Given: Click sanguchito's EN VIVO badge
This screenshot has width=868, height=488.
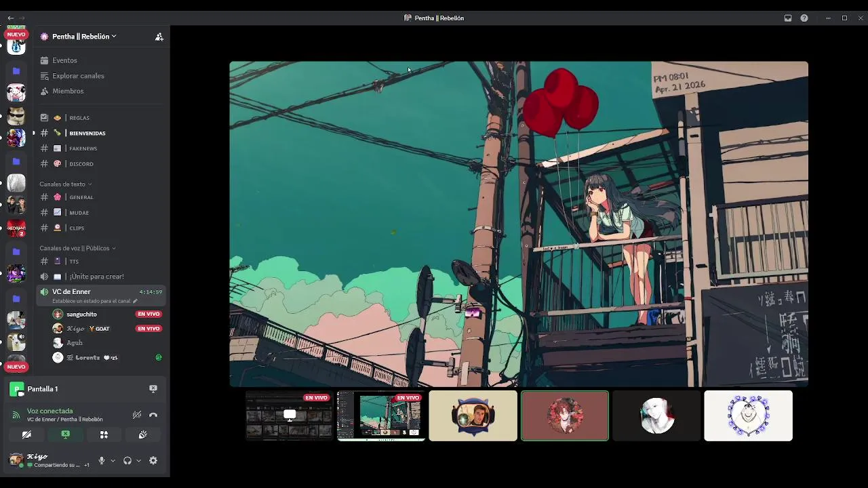Looking at the screenshot, I should [149, 314].
